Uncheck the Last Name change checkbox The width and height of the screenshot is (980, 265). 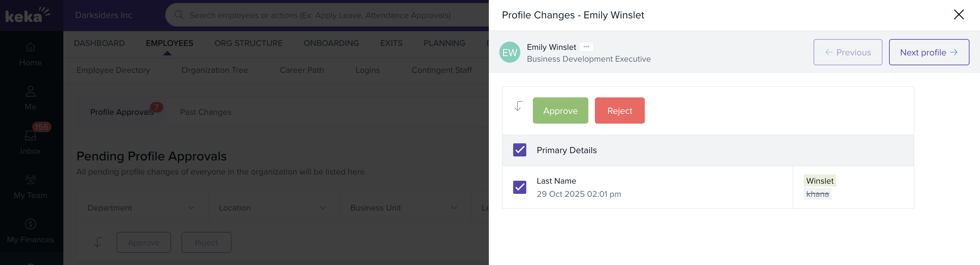pos(520,187)
